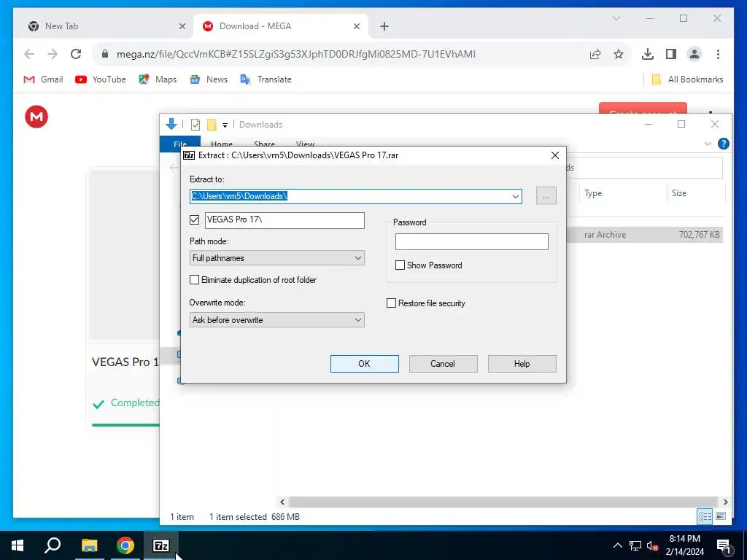Uncheck the VEGAS Pro 17 subfolder checkbox
The height and width of the screenshot is (560, 747).
[x=194, y=219]
